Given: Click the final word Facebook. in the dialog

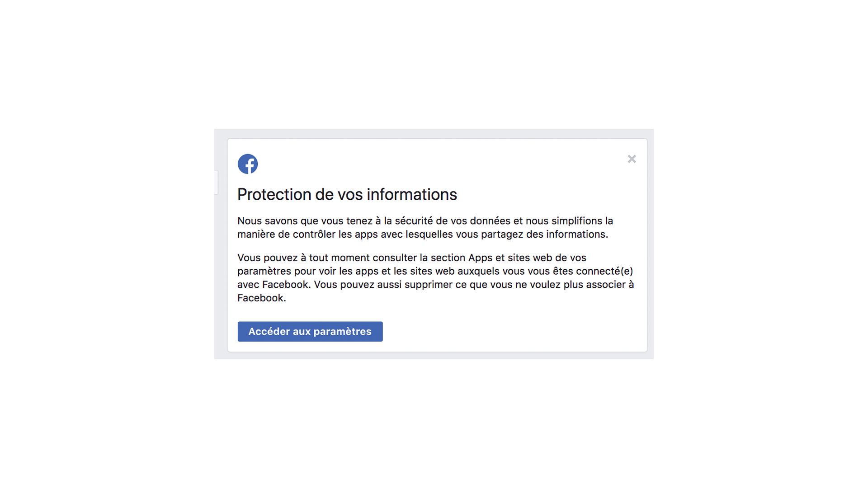Looking at the screenshot, I should coord(262,298).
